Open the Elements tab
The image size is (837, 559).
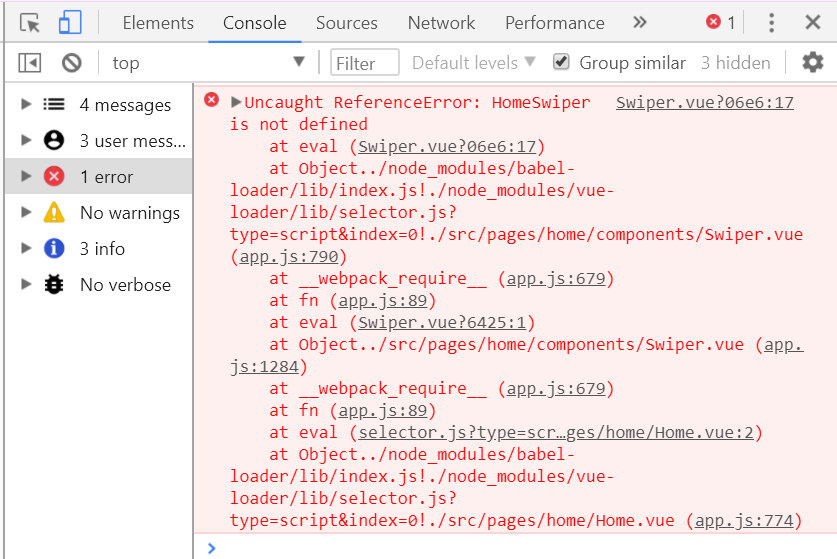tap(158, 23)
